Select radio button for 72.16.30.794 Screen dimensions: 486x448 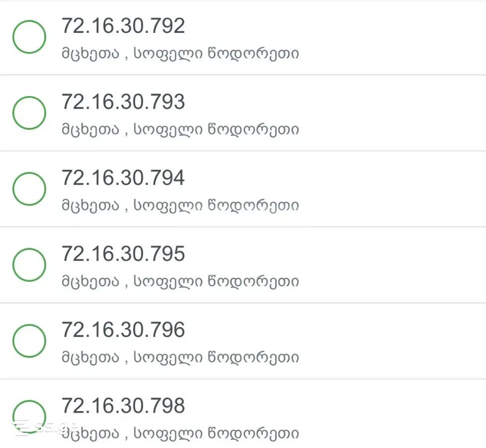[29, 189]
